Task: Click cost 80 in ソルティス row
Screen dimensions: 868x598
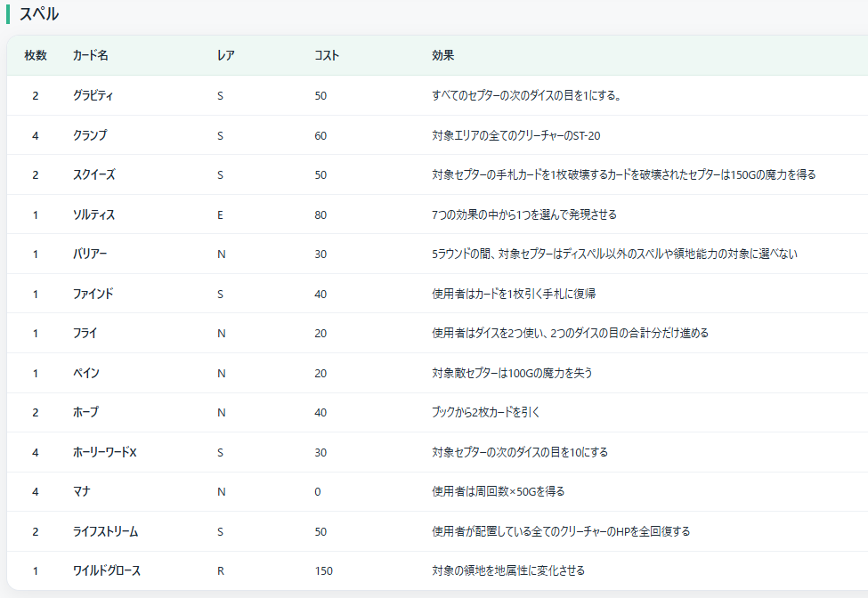Action: point(320,214)
